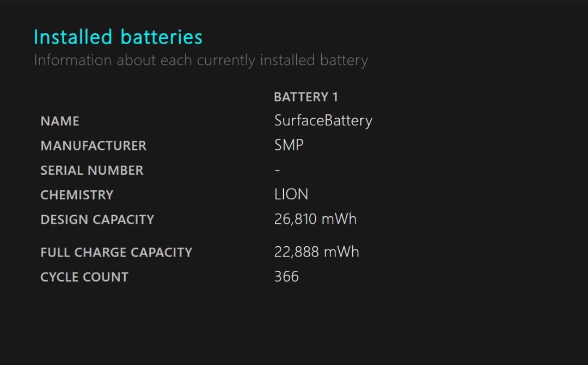Click the Installed batteries heading
Screen dimensions: 588x365
pyautogui.click(x=118, y=37)
